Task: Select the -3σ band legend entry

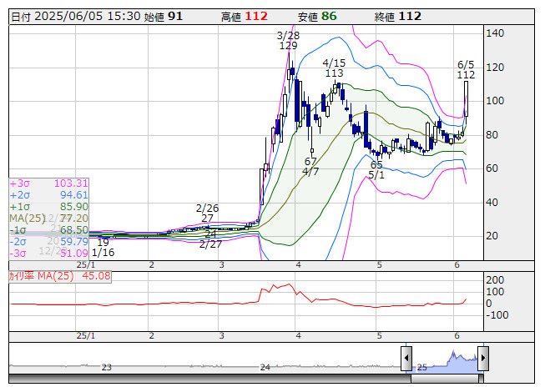Action: click(48, 253)
